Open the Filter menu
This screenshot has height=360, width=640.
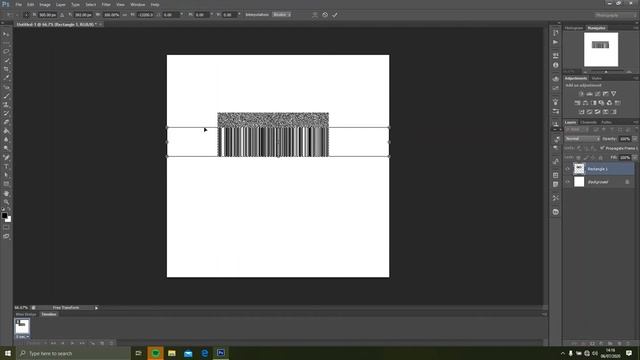pyautogui.click(x=106, y=4)
